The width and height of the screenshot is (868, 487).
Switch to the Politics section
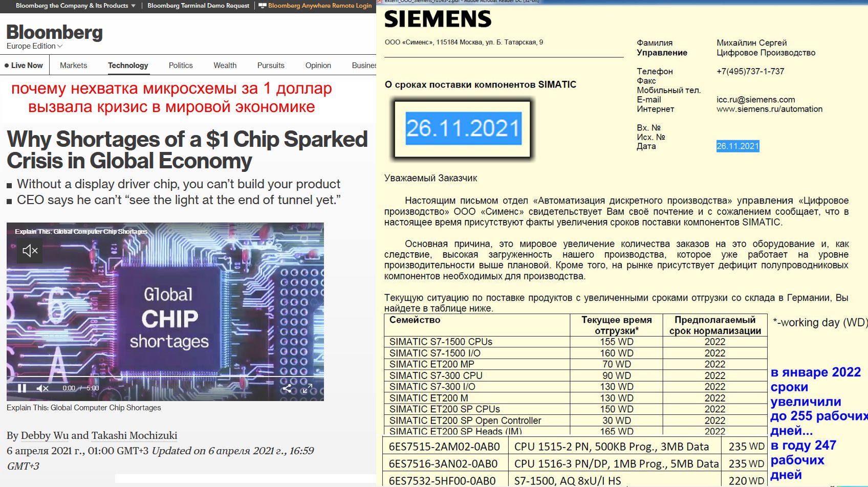point(181,65)
